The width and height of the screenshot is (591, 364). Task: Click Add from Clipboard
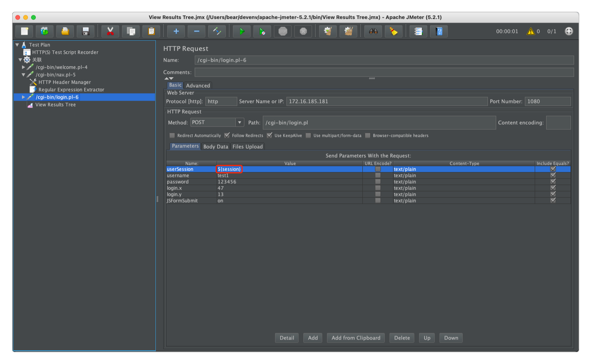[356, 338]
